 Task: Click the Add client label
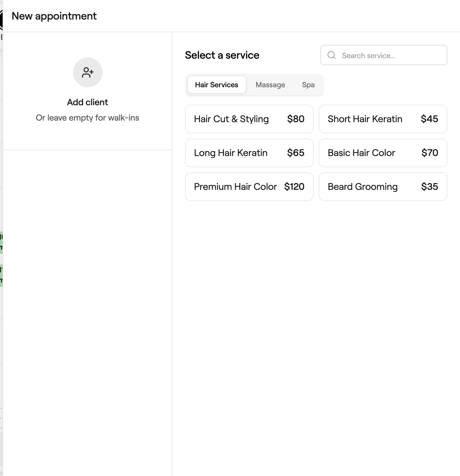(x=87, y=102)
